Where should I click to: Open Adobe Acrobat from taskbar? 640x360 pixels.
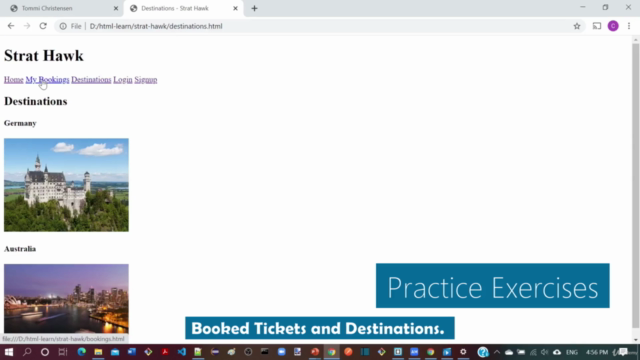click(165, 352)
